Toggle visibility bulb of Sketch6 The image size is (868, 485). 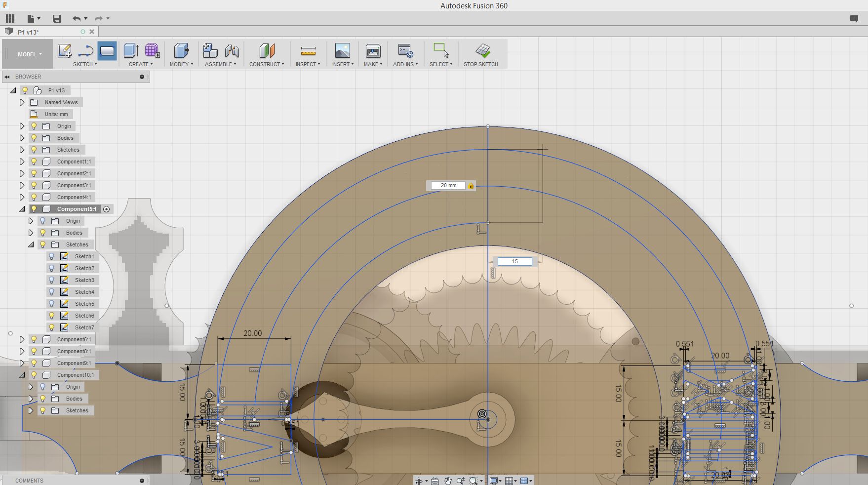pyautogui.click(x=52, y=316)
